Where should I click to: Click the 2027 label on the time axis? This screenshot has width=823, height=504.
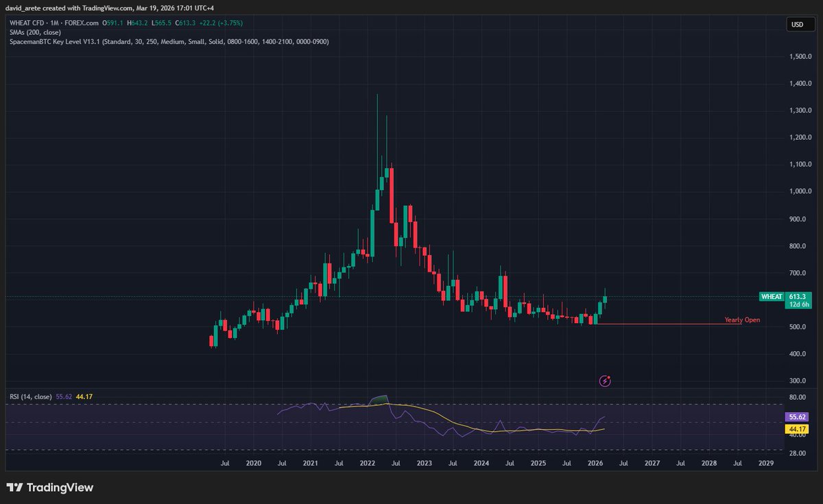[x=652, y=464]
